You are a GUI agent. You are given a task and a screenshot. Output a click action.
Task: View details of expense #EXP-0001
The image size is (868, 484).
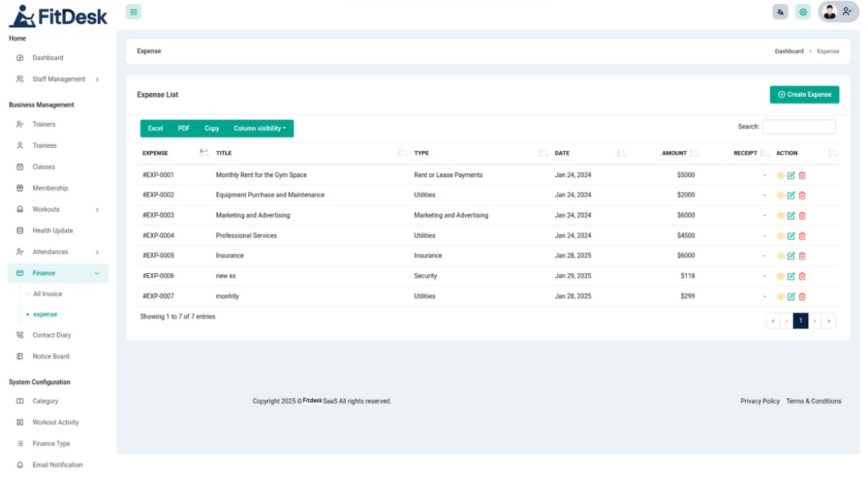[781, 176]
